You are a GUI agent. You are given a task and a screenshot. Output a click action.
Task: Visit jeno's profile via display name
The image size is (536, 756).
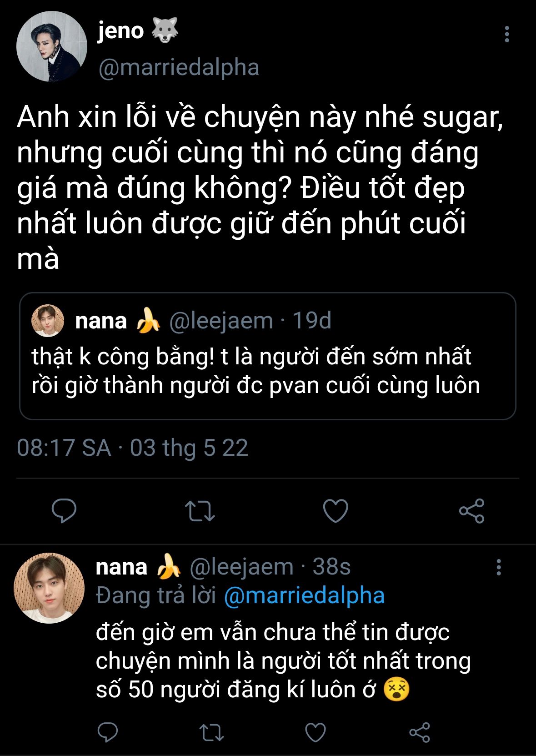[x=120, y=31]
